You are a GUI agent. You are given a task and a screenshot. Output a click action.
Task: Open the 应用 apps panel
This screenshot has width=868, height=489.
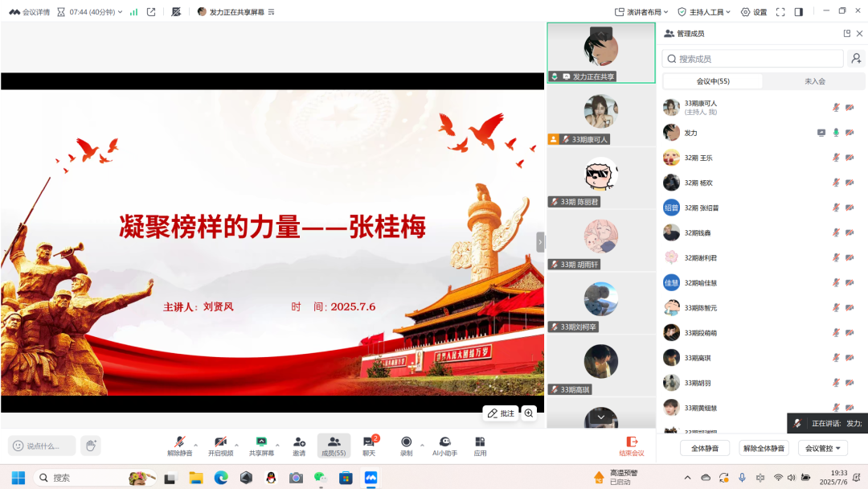(x=479, y=442)
